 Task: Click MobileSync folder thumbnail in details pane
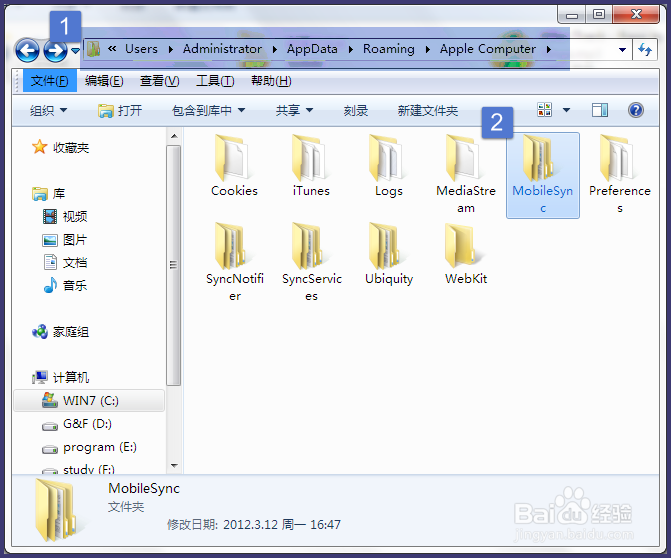[56, 510]
